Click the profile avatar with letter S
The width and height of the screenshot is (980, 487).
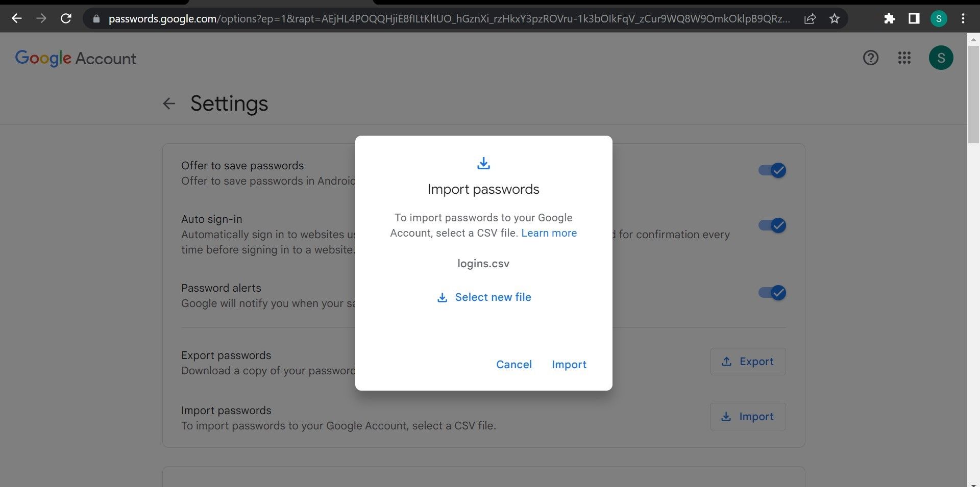[941, 58]
